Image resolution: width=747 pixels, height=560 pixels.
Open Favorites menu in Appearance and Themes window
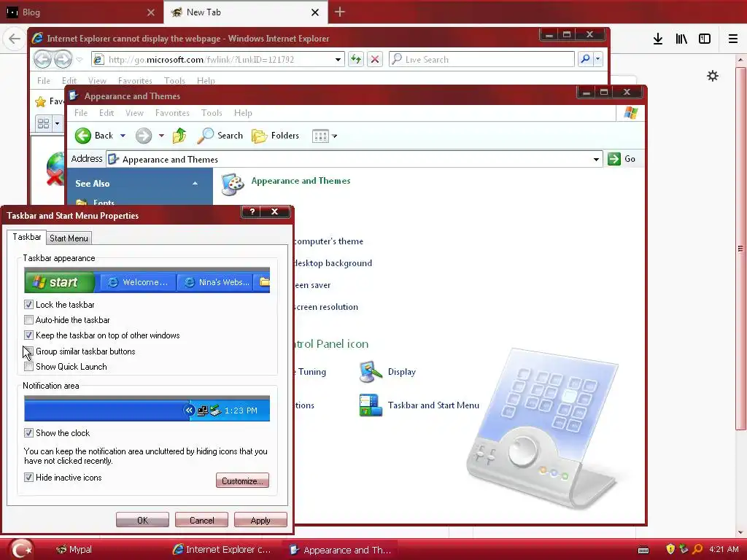[x=172, y=113]
